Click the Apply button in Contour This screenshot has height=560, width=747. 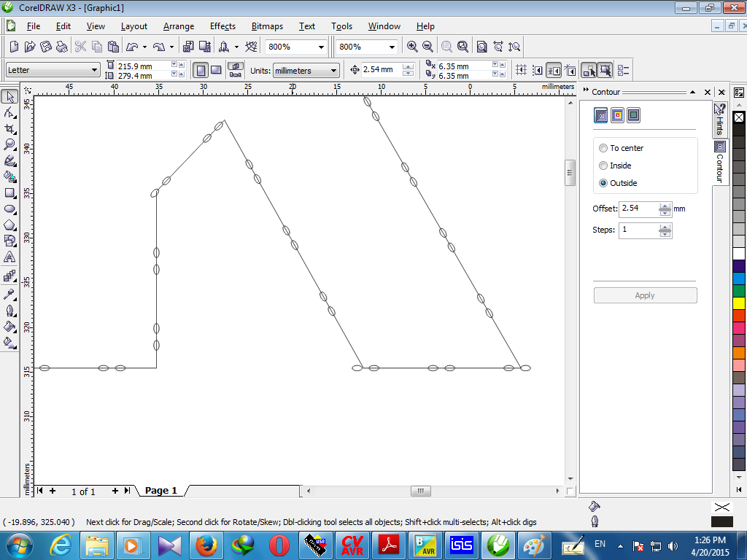click(645, 295)
